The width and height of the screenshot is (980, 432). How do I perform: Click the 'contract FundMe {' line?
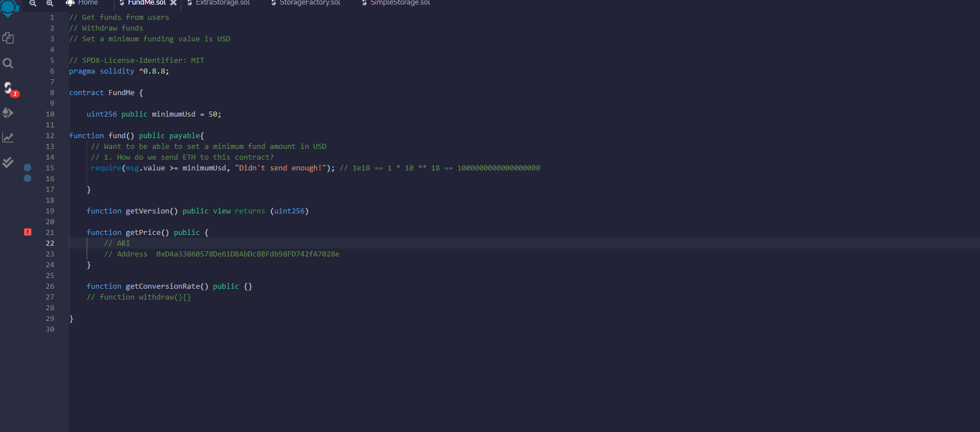point(106,93)
